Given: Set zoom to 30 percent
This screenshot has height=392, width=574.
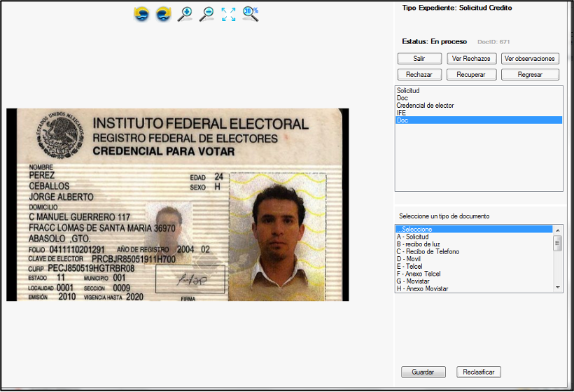Looking at the screenshot, I should [251, 13].
